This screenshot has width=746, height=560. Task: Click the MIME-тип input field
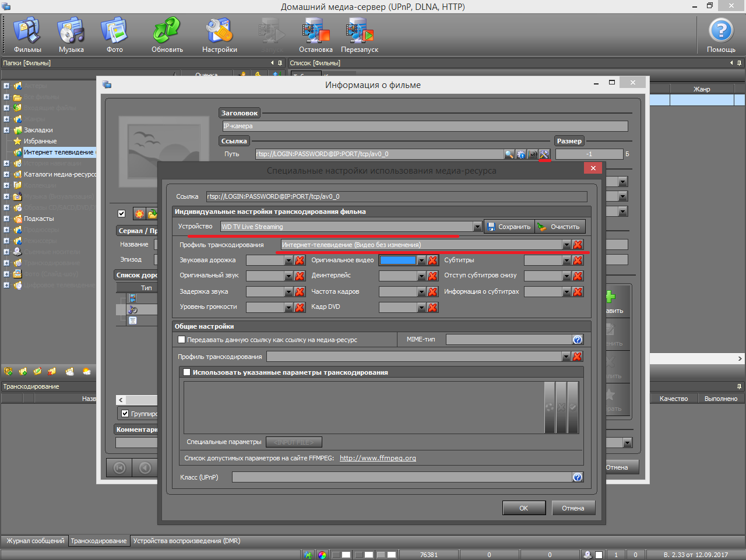(x=509, y=340)
